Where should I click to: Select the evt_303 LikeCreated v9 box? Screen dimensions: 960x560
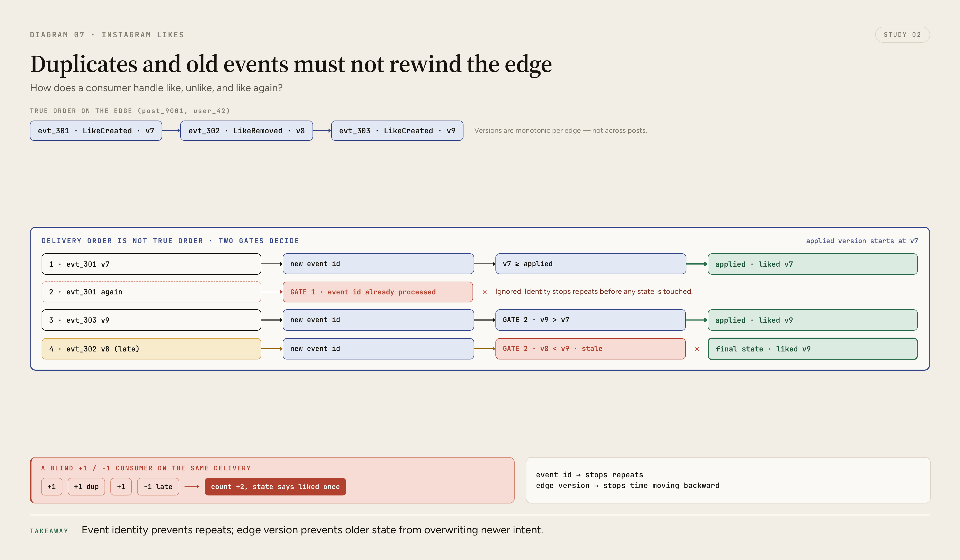397,131
